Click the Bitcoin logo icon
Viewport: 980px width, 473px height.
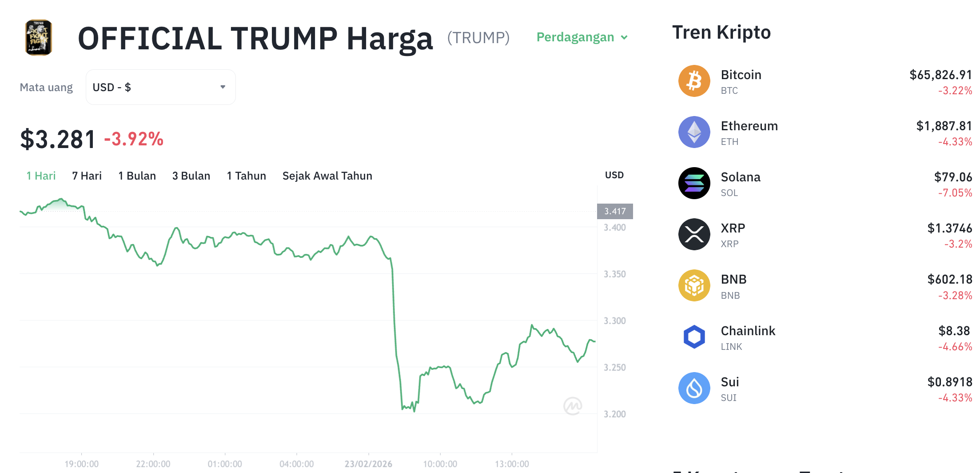coord(694,81)
